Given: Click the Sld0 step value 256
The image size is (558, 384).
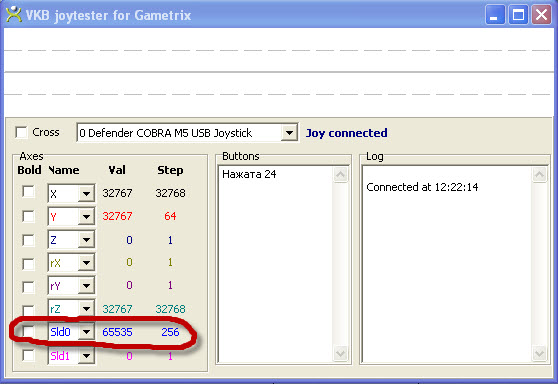Looking at the screenshot, I should click(x=170, y=332).
